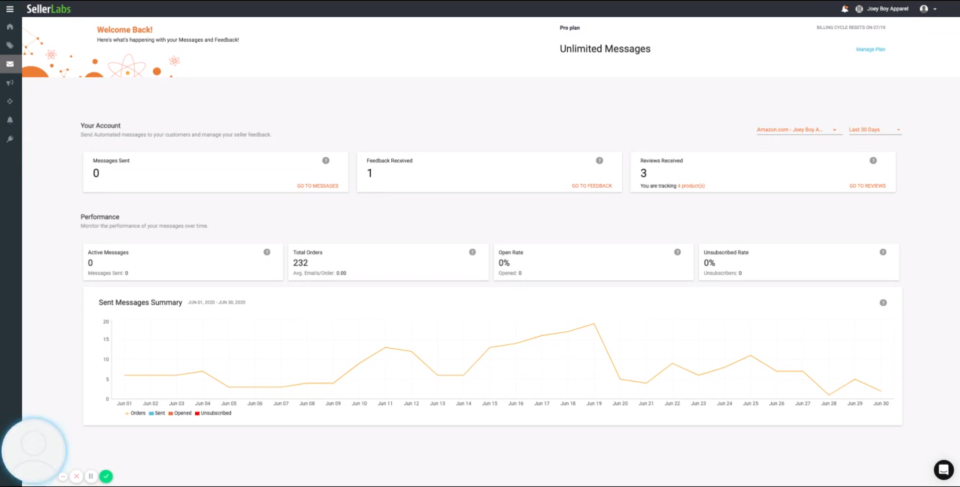The image size is (960, 487).
Task: Click GO TO MESSAGES link
Action: coord(318,186)
